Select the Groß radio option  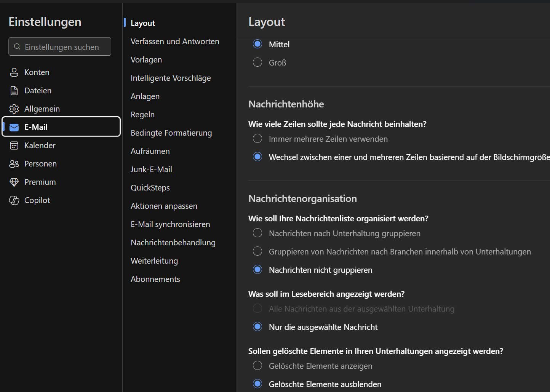click(257, 62)
